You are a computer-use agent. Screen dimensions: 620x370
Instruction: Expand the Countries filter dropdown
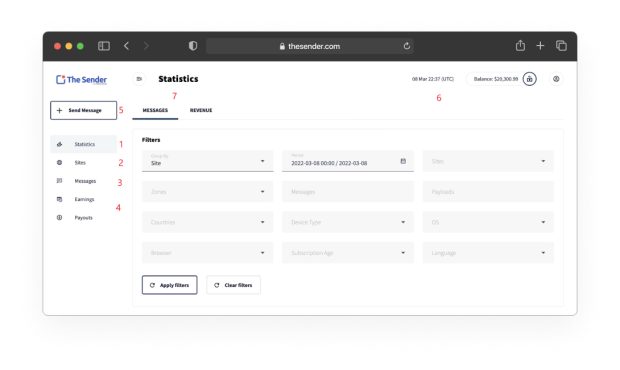point(208,222)
